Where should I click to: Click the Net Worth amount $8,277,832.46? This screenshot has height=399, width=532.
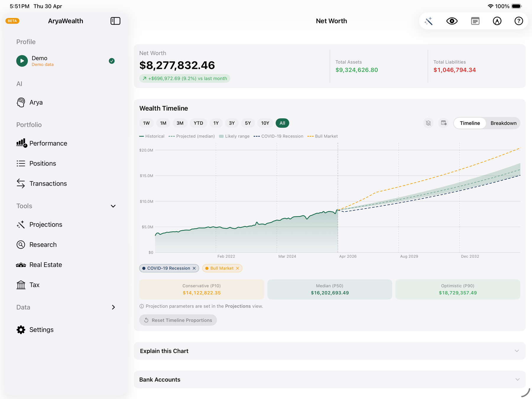(x=177, y=65)
